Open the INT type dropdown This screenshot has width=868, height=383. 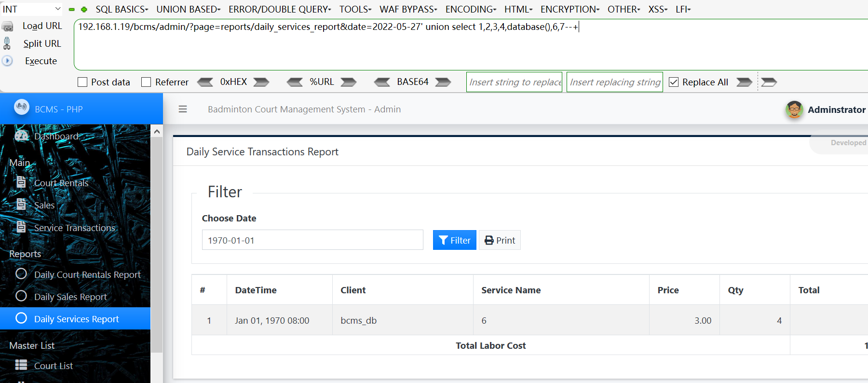click(32, 9)
